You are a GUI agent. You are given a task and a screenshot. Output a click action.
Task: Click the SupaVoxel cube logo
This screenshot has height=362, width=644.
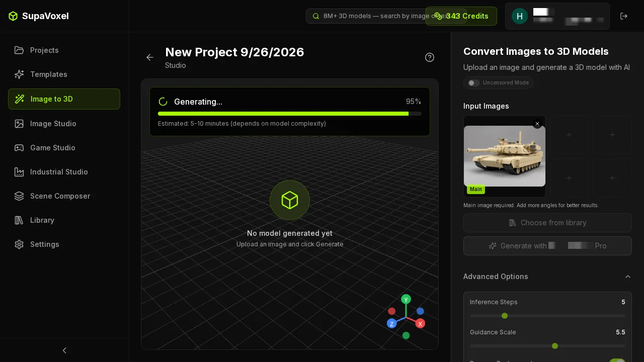point(13,16)
